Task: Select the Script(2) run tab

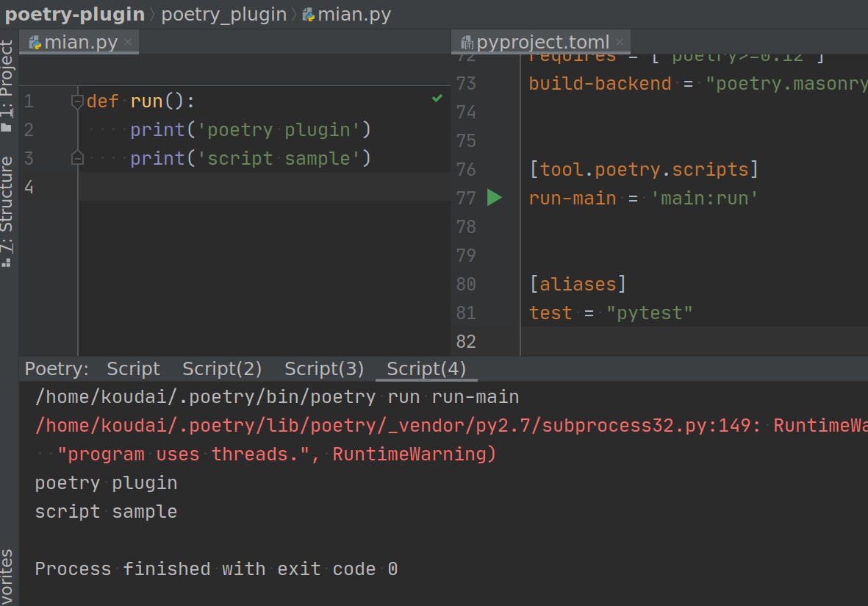Action: [222, 368]
